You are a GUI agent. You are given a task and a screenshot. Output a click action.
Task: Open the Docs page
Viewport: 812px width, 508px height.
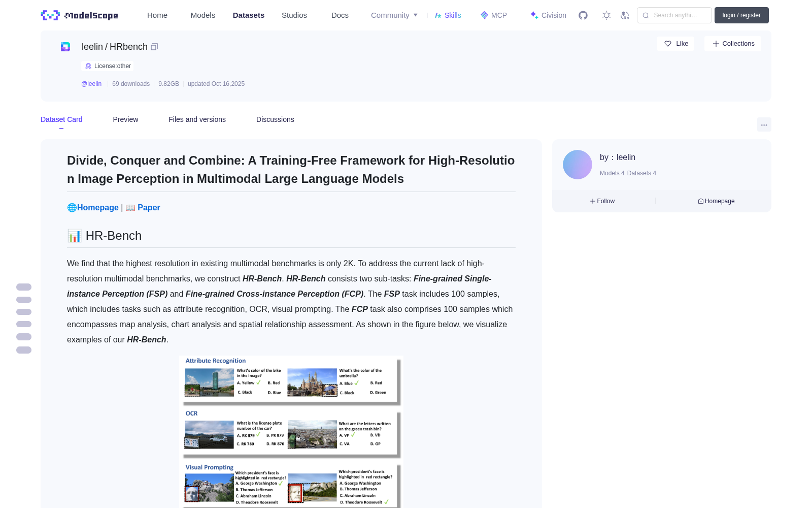click(340, 15)
